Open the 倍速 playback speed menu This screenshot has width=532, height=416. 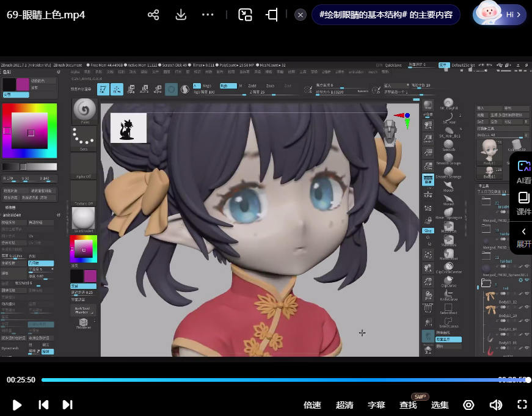tap(312, 405)
